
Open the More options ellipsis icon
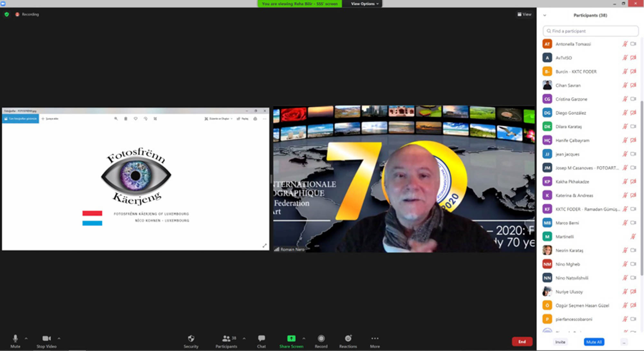pos(374,339)
